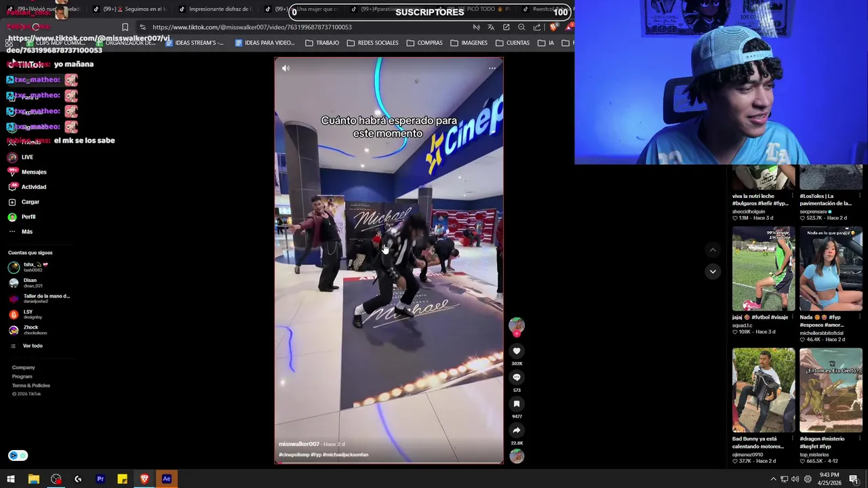The height and width of the screenshot is (488, 868).
Task: Bookmark the page via the address bar bookmark icon
Action: [125, 27]
